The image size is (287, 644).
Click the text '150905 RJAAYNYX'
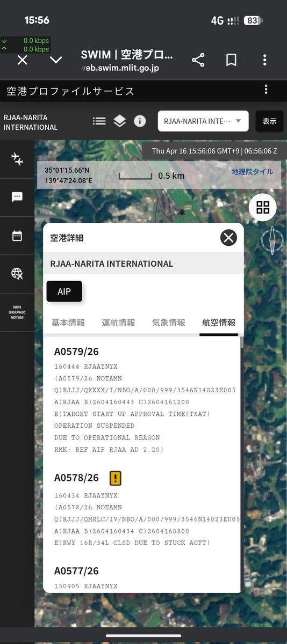click(x=86, y=586)
